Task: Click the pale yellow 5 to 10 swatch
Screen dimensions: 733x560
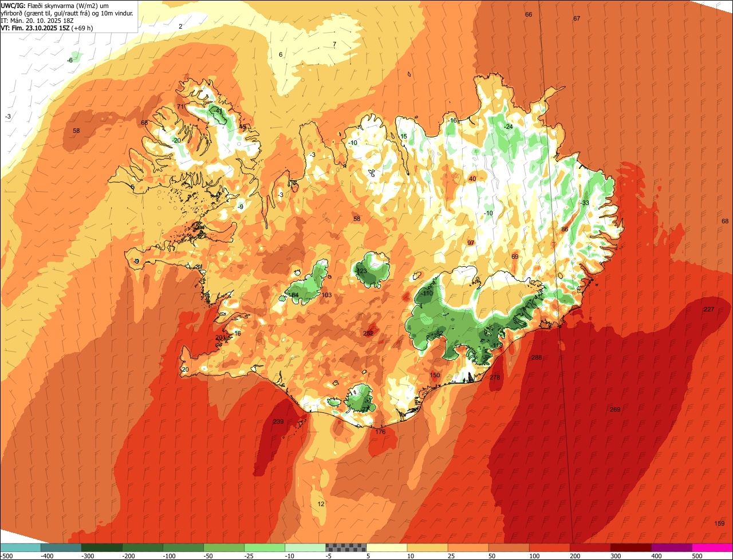Action: [x=387, y=548]
